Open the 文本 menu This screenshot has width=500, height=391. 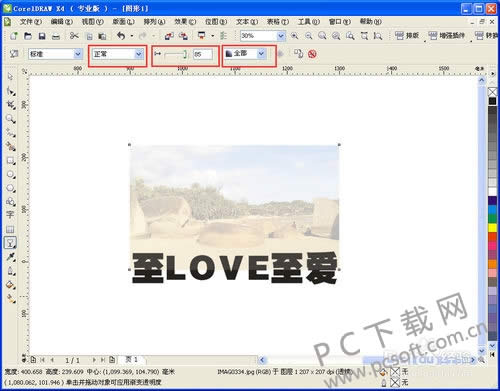pyautogui.click(x=247, y=22)
